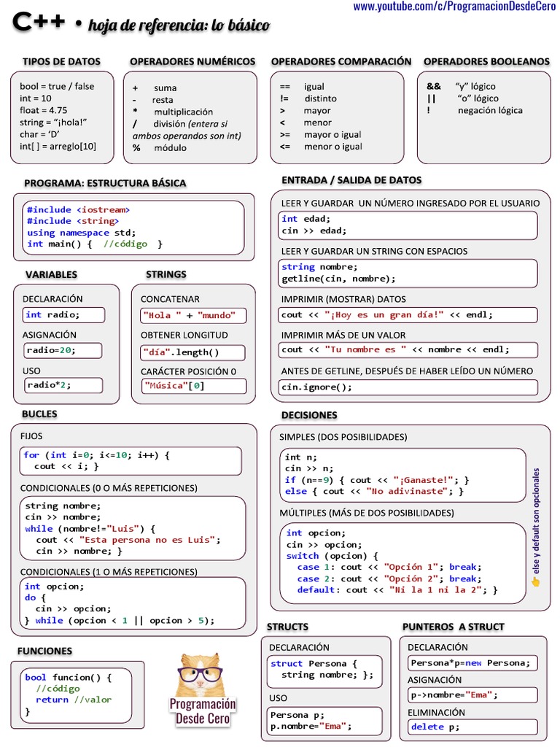This screenshot has height=747, width=560.
Task: Click the '"día".length()' code box
Action: point(192,352)
